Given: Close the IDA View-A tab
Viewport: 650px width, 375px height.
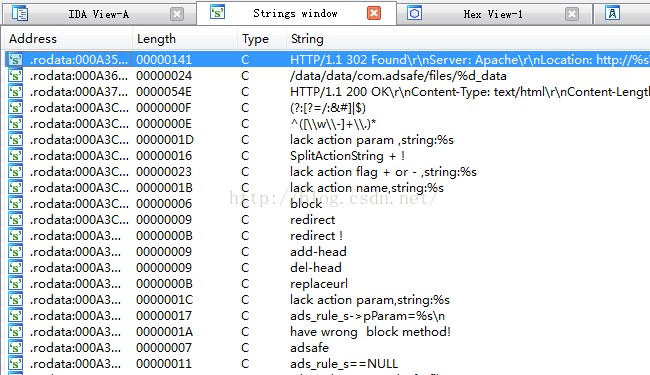Looking at the screenshot, I should 177,14.
